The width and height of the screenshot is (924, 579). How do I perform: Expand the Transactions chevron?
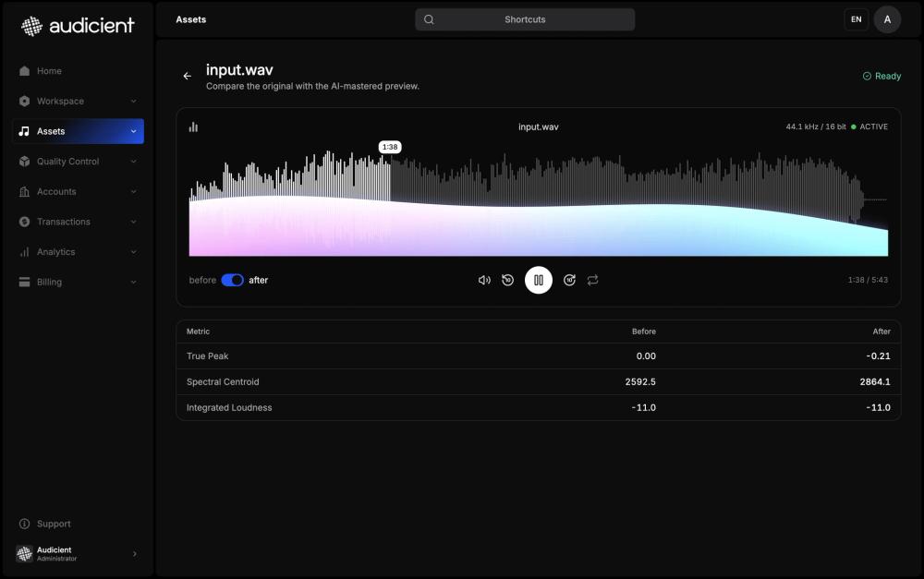pos(134,222)
